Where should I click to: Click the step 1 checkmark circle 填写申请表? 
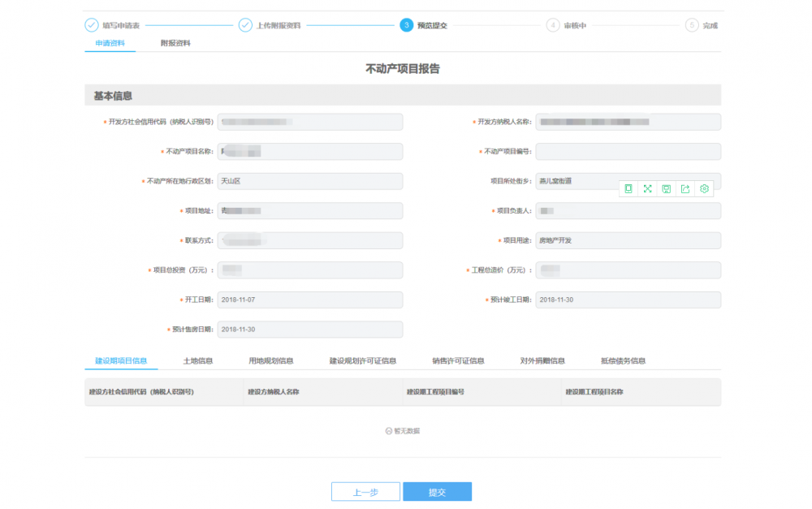92,25
